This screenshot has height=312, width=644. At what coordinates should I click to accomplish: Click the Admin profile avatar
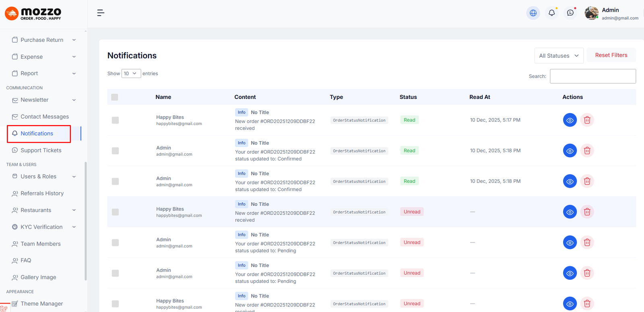(x=591, y=13)
